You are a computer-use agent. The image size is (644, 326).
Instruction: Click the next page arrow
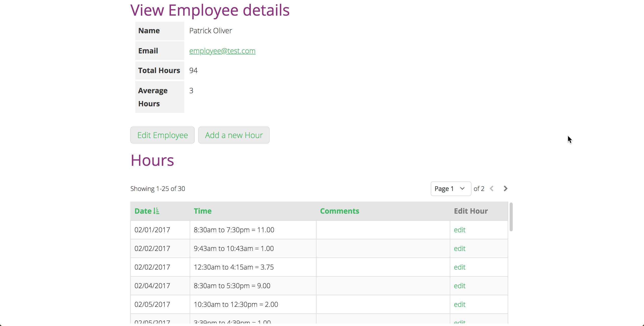click(505, 188)
